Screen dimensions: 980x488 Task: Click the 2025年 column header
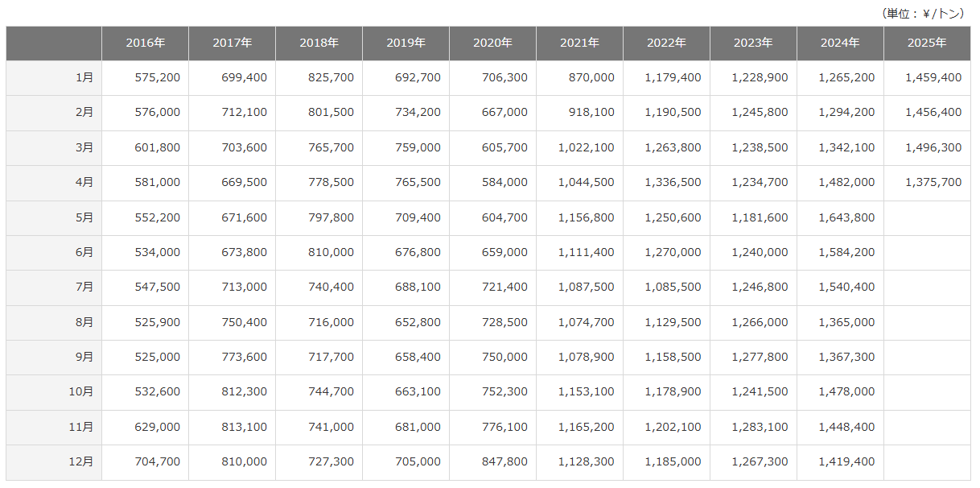(927, 43)
